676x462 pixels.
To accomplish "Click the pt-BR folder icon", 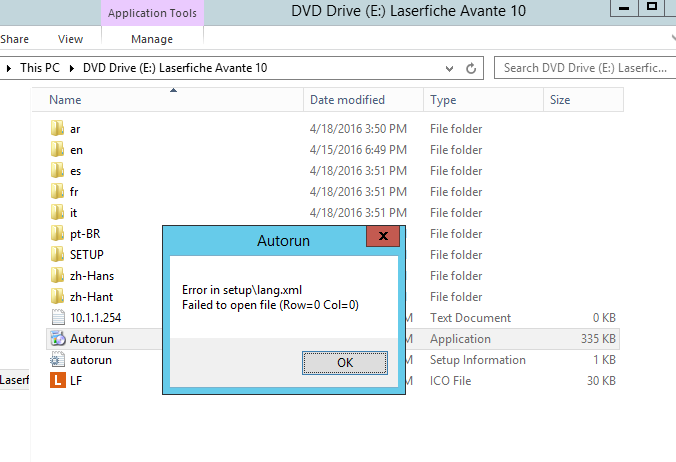I will pos(57,234).
